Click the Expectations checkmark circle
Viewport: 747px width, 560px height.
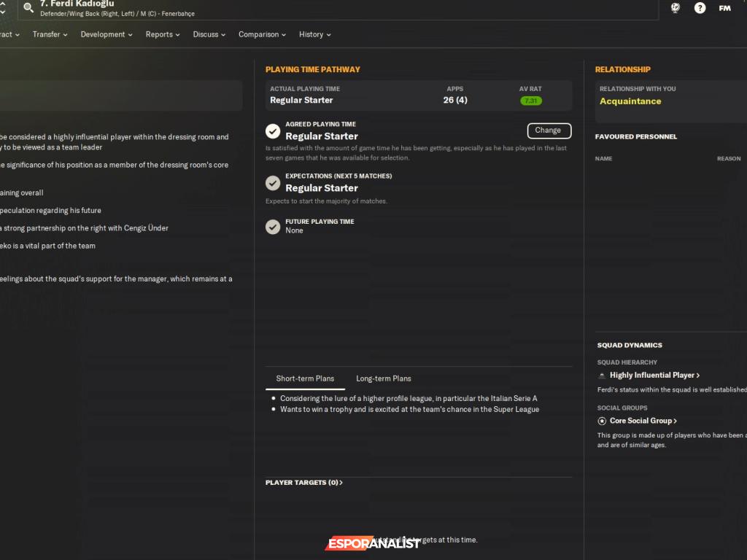[273, 183]
